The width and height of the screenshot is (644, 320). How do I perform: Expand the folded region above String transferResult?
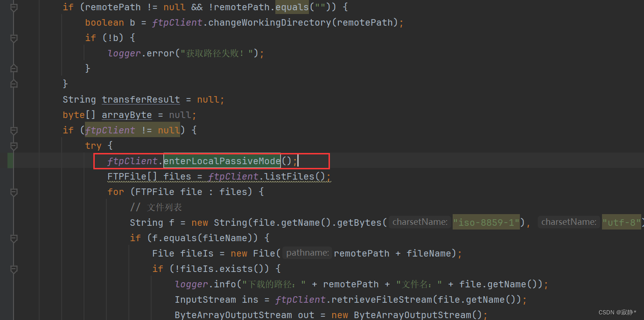click(x=14, y=84)
